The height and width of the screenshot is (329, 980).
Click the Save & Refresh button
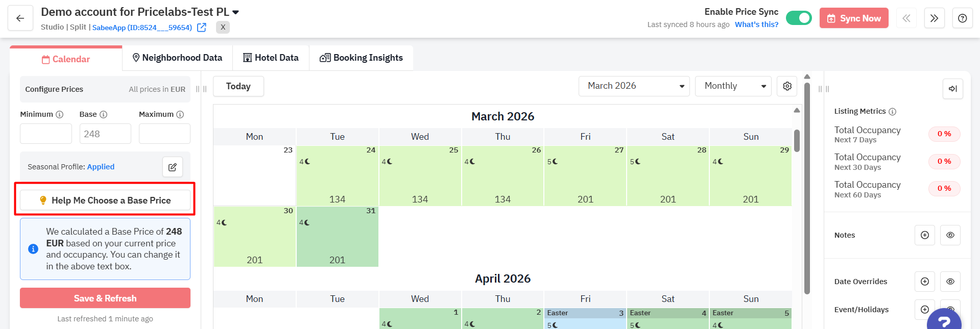105,298
